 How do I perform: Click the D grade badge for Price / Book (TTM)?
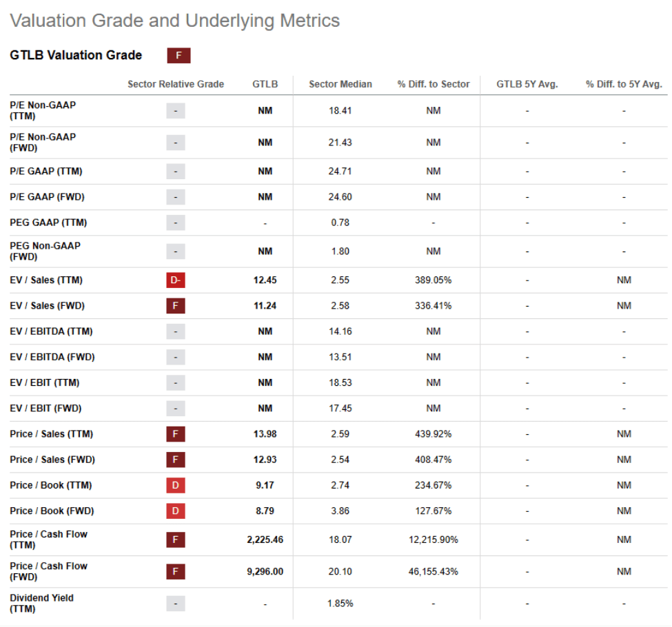[x=176, y=486]
